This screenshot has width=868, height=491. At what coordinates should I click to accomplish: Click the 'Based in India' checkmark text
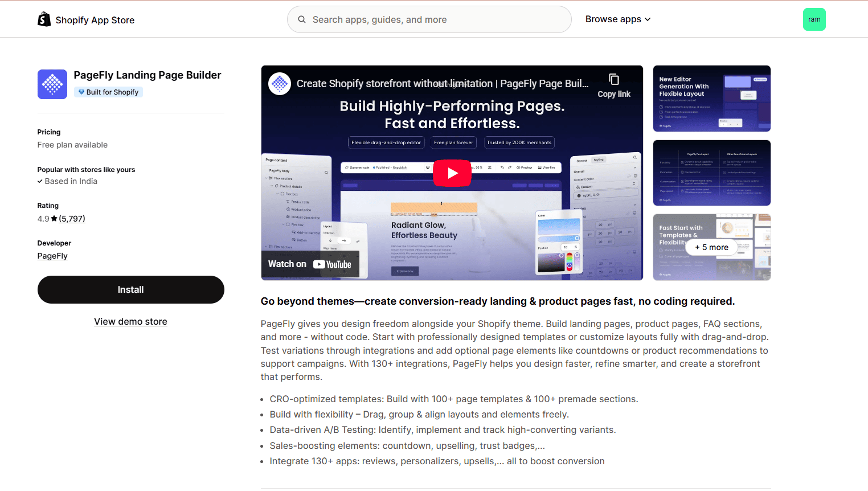coord(67,181)
